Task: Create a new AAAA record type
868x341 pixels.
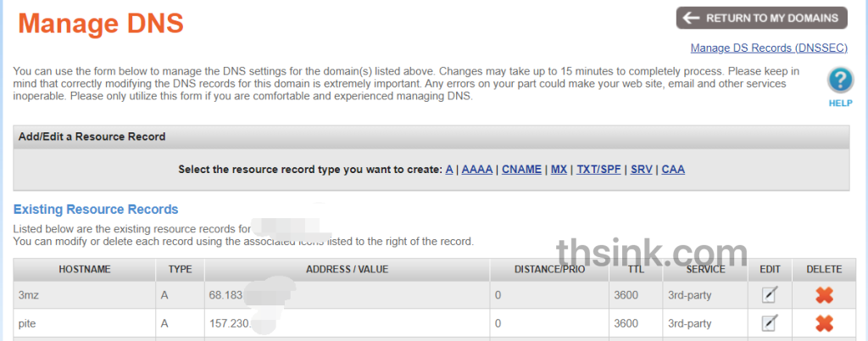Action: tap(476, 170)
